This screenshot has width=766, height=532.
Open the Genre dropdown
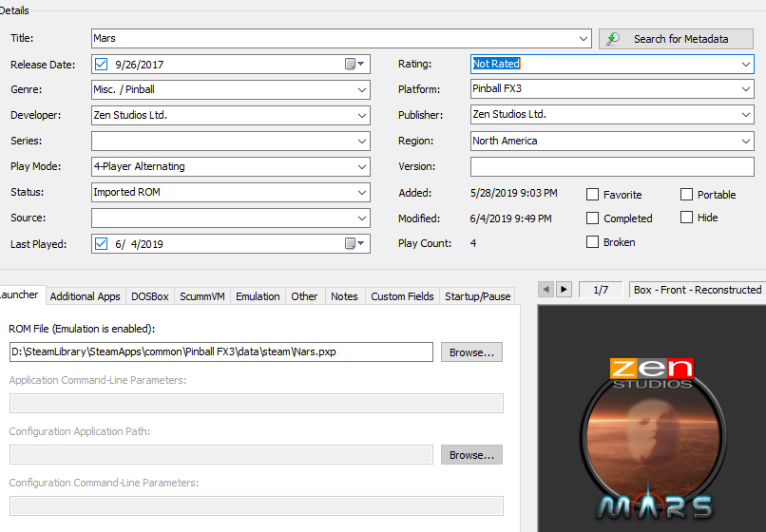point(362,90)
